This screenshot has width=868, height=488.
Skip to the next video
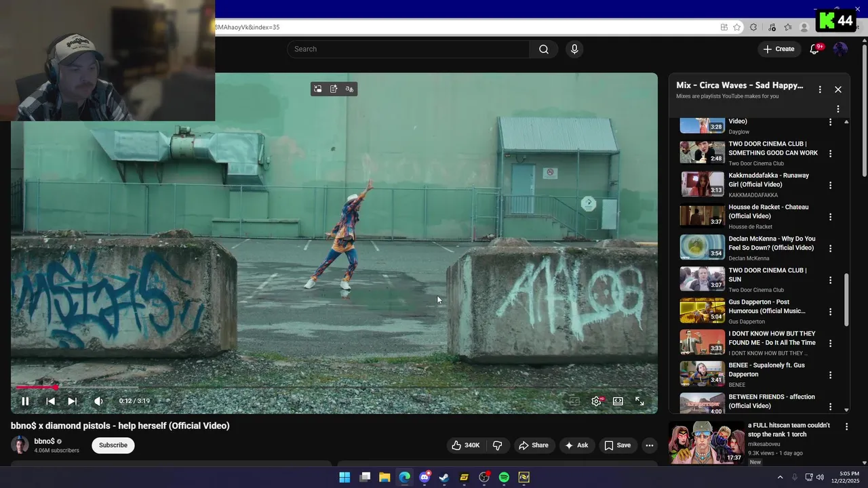click(x=72, y=401)
